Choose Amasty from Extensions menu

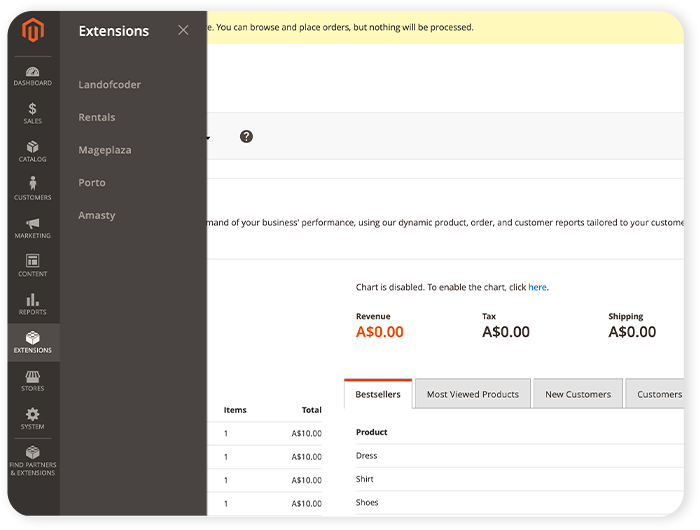pyautogui.click(x=96, y=215)
